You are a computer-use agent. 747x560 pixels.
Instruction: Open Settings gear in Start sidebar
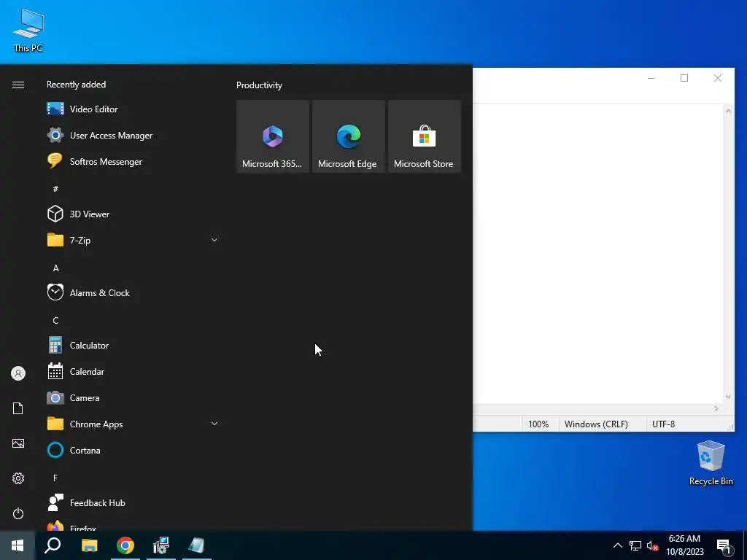[18, 478]
